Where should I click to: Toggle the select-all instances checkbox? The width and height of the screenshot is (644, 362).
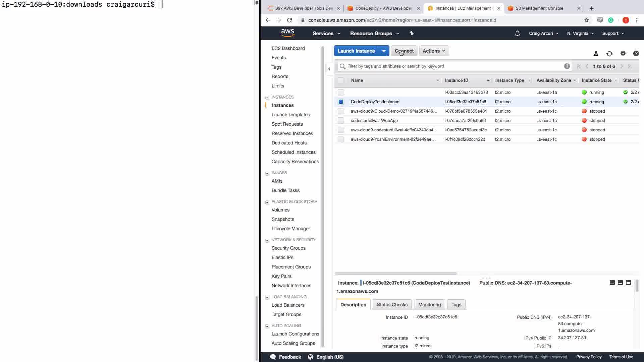pos(341,80)
